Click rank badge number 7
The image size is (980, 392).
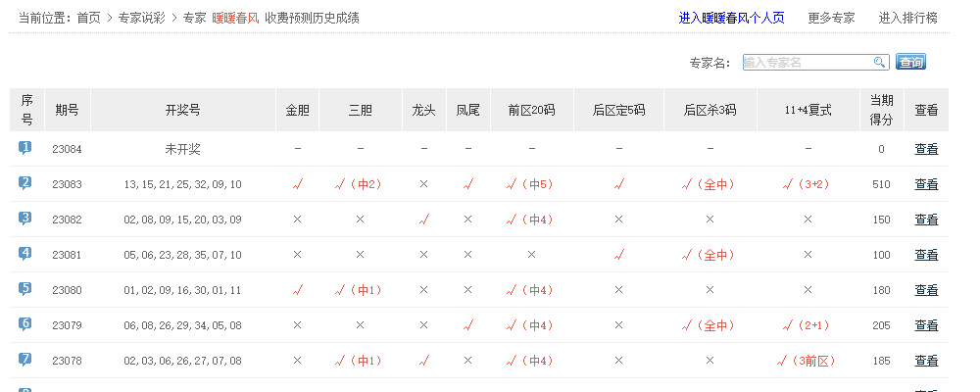point(25,360)
